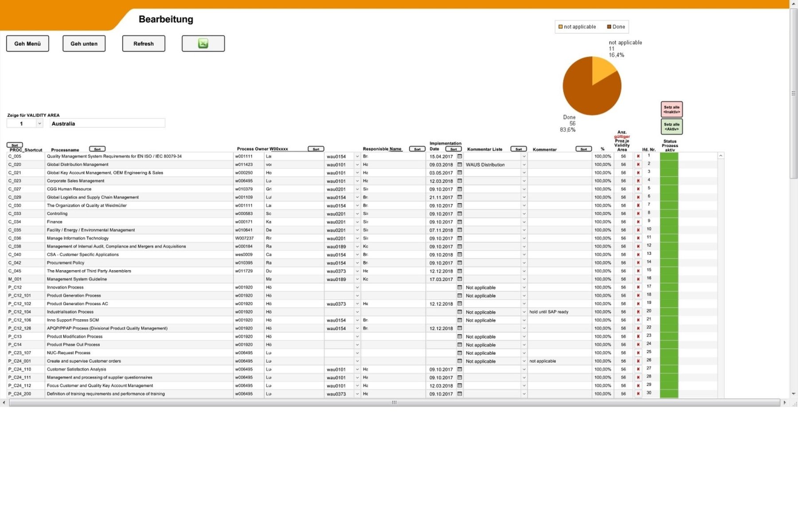Toggle green active status for row 10
798x532 pixels.
669,230
